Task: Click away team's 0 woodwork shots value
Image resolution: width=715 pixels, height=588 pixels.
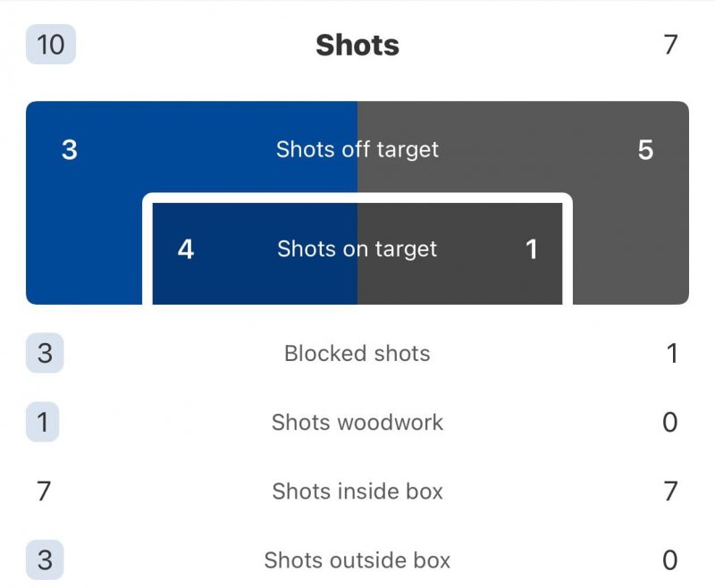Action: (670, 422)
